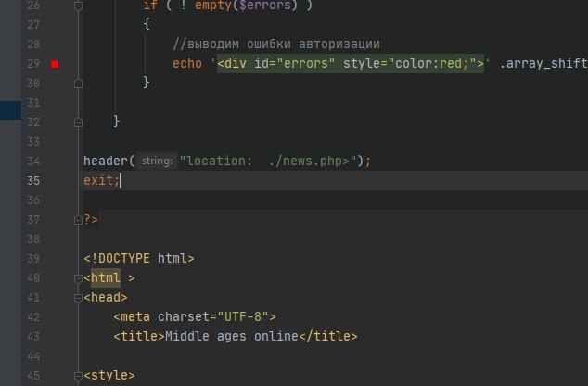Collapse the style tag fold on line 45
This screenshot has height=386, width=588.
[x=78, y=376]
